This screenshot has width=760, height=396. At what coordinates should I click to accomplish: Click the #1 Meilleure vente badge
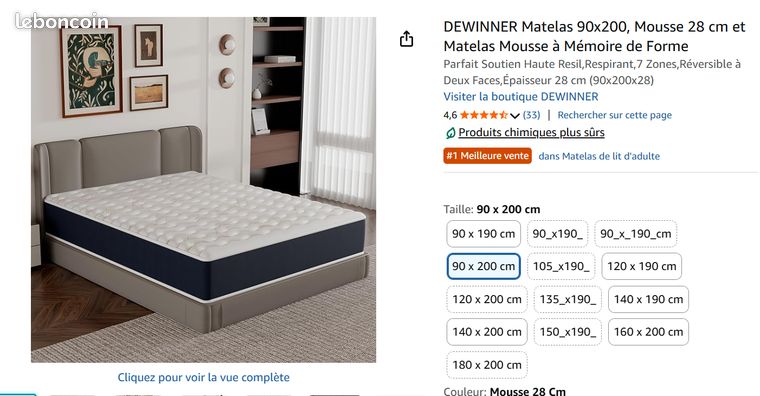click(x=487, y=156)
